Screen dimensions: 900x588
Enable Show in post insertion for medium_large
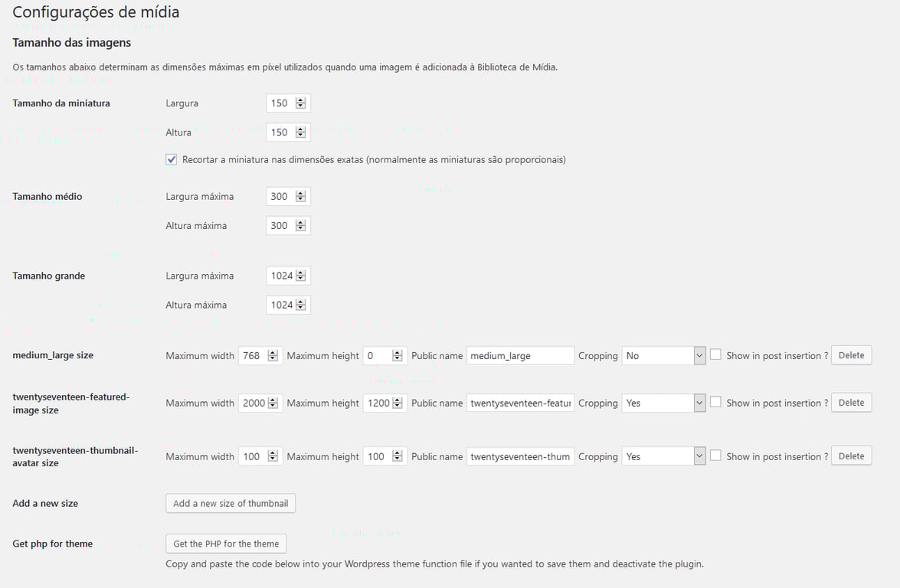715,354
